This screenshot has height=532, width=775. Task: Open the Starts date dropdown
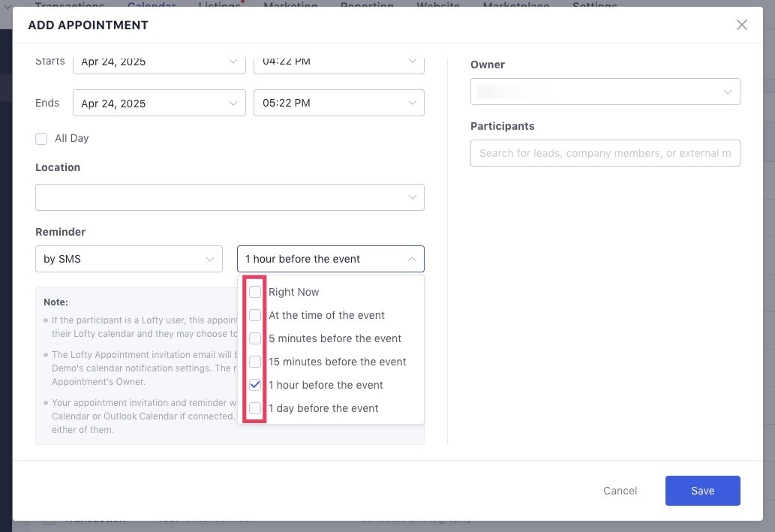click(x=159, y=61)
